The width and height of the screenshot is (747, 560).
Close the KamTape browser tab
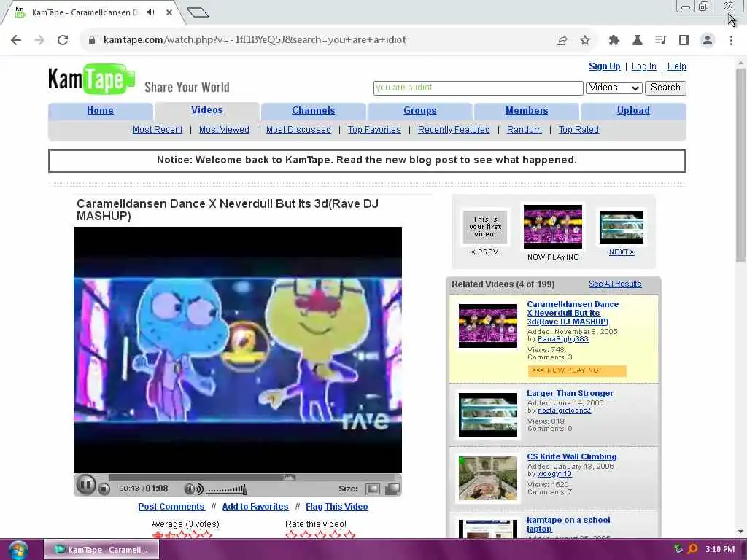[169, 12]
